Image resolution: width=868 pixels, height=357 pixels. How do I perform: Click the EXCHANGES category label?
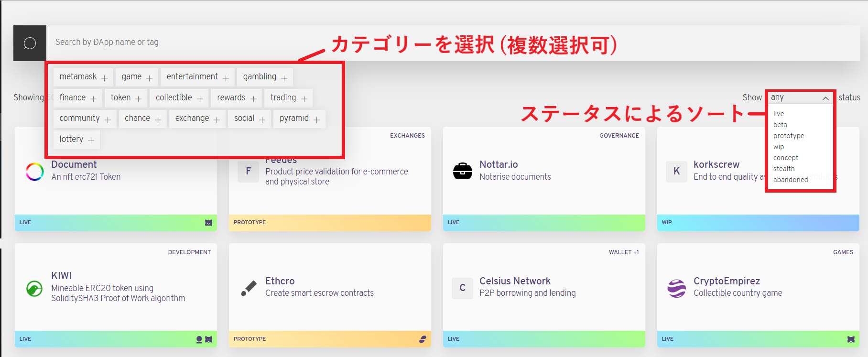point(407,136)
